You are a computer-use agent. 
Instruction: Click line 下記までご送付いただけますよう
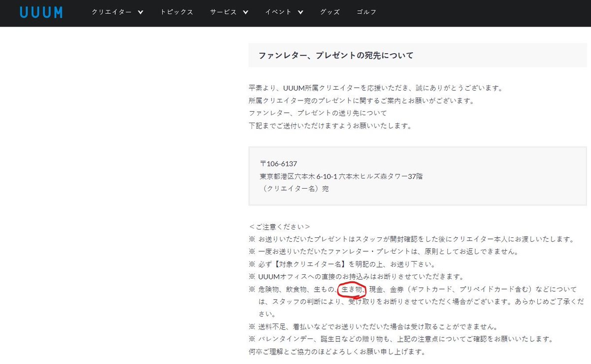pos(330,126)
